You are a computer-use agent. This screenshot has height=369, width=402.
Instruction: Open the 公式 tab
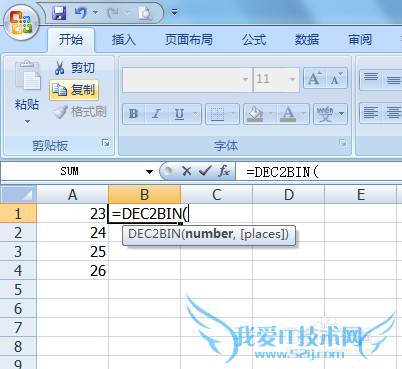(254, 40)
